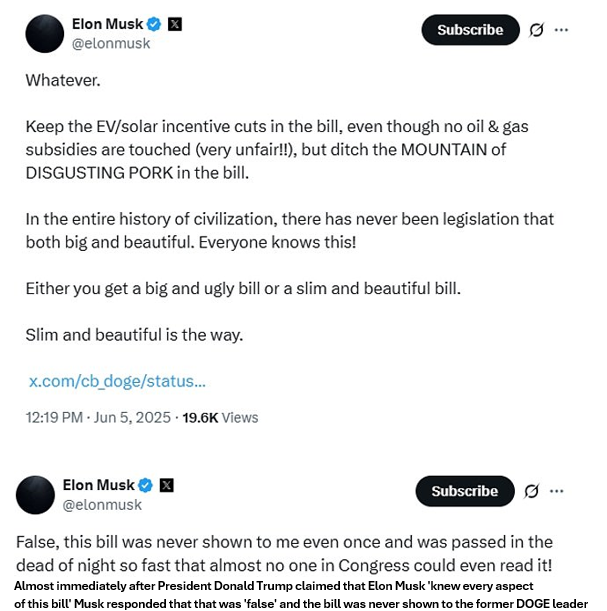Viewport: 607px width, 611px height.
Task: Open the x.com/cb_doge/status link
Action: click(x=117, y=381)
